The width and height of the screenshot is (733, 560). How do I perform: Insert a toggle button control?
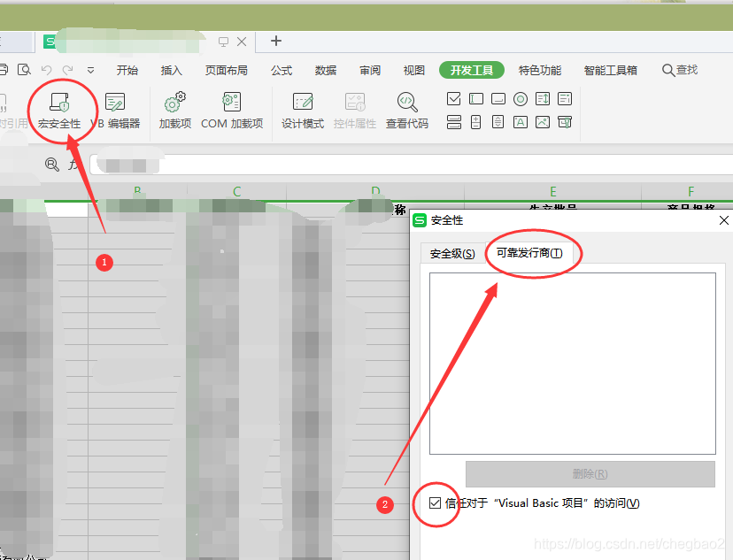453,122
